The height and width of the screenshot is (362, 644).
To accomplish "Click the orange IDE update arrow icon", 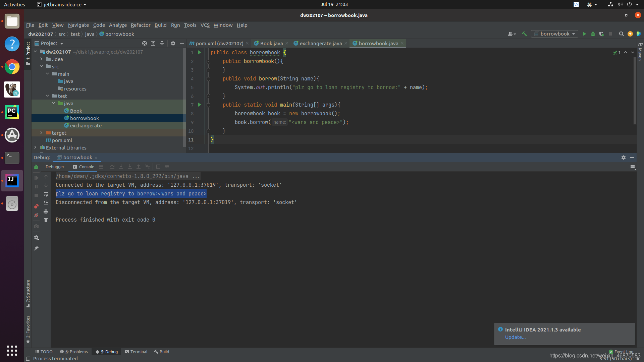I will (x=630, y=34).
